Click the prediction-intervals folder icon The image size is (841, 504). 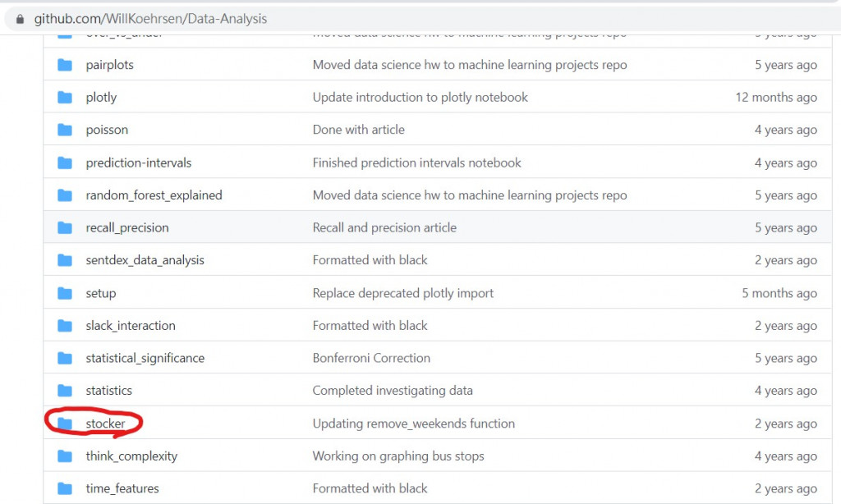(x=65, y=163)
